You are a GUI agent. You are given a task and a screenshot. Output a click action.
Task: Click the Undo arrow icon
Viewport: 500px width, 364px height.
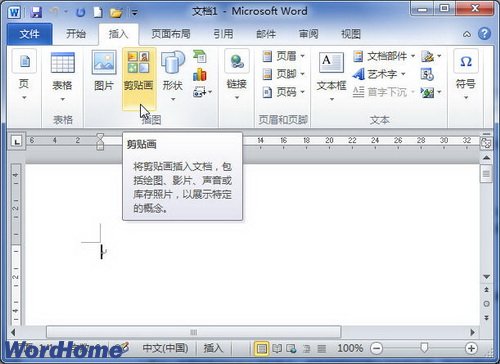[x=55, y=12]
